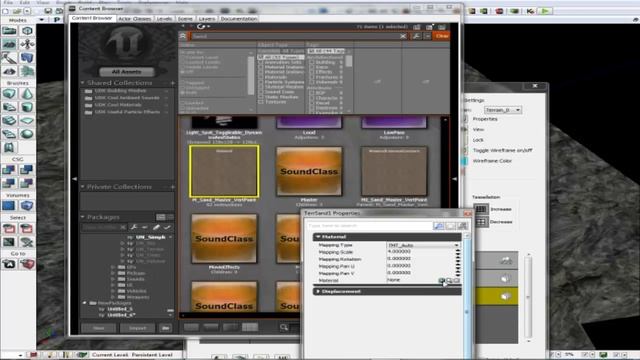Click the Spiral Staircase brush icon
Screen dimensions: 640x360
(x=9, y=134)
